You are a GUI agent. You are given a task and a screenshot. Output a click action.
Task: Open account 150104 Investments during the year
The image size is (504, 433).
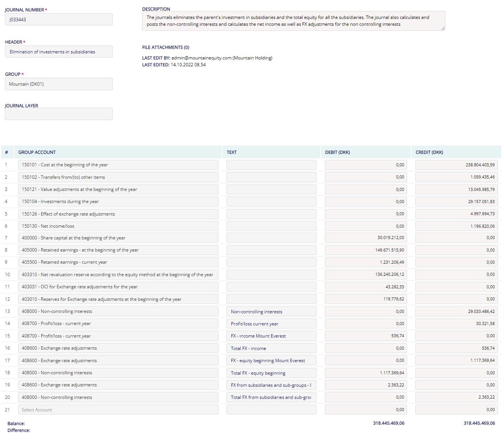point(118,202)
